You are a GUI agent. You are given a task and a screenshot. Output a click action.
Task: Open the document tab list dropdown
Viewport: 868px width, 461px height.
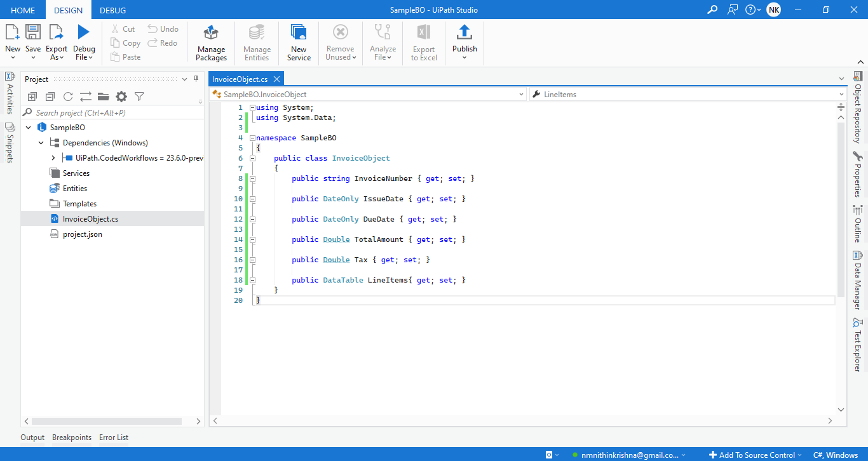841,79
